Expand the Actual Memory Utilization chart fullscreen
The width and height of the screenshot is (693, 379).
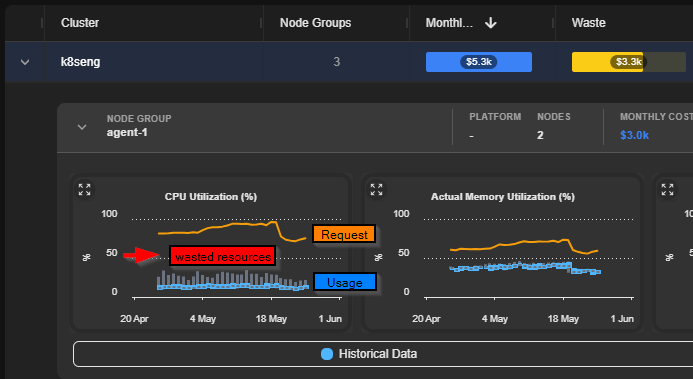[x=376, y=190]
